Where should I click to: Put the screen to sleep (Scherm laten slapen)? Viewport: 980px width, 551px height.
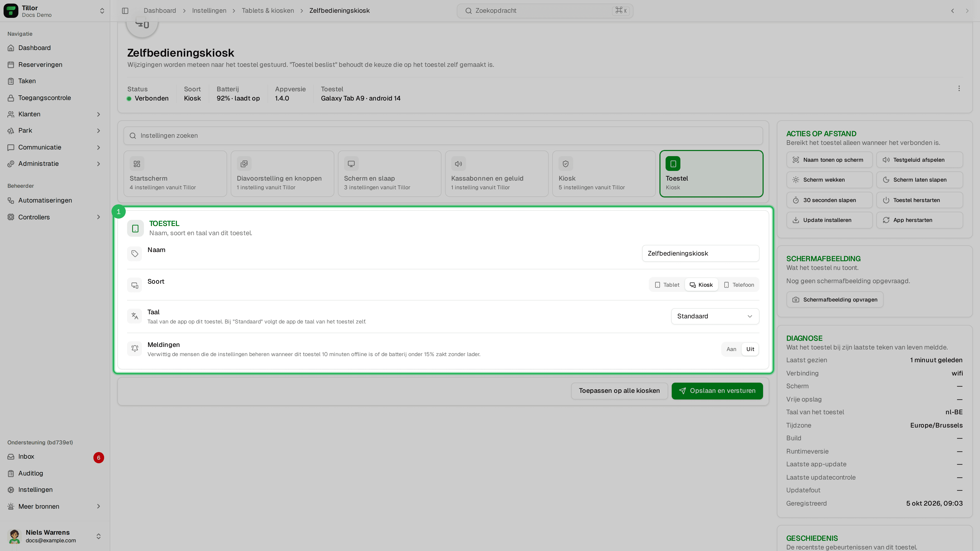920,180
